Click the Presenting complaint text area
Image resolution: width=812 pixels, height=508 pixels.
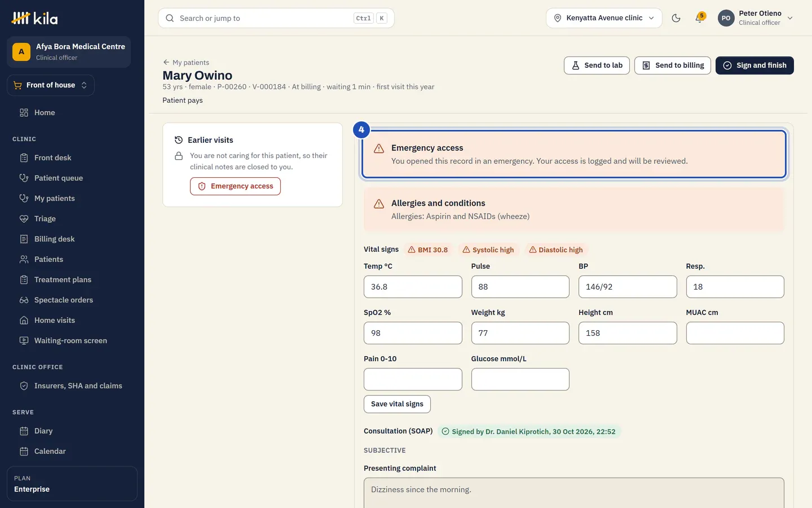[x=574, y=493]
